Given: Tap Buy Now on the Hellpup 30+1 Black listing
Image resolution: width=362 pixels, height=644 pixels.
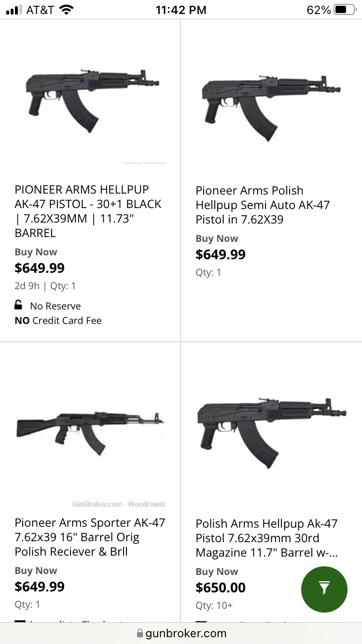Looking at the screenshot, I should (x=36, y=252).
